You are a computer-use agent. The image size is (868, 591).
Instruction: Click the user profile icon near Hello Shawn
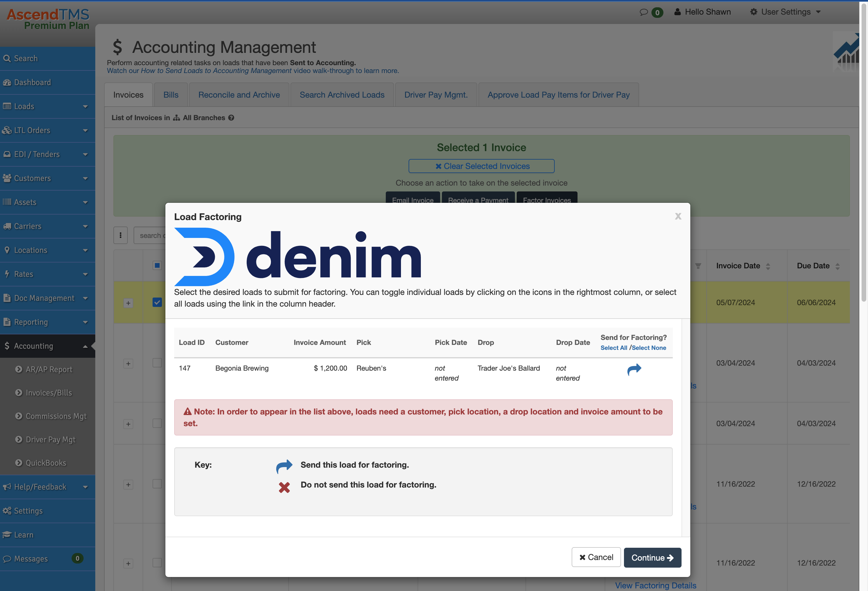pos(677,12)
